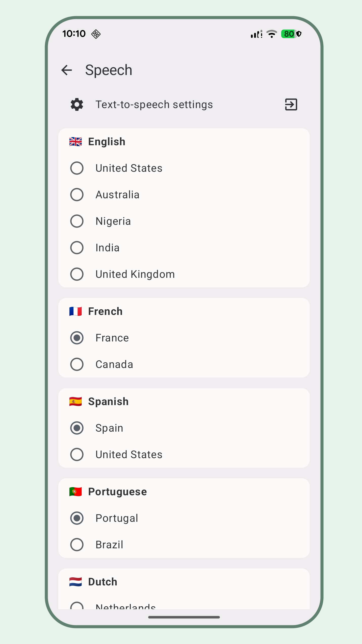This screenshot has height=644, width=362.
Task: Select United States under Spanish
Action: click(x=77, y=455)
